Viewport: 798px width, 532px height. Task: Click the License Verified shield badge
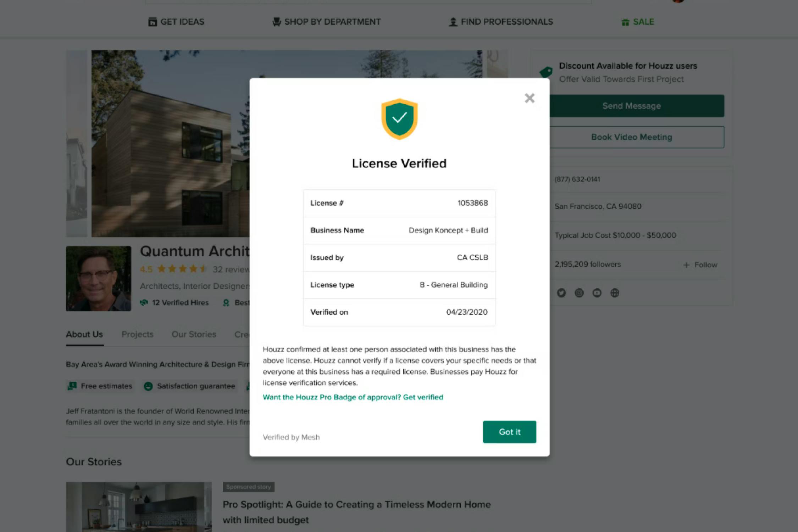click(x=399, y=120)
